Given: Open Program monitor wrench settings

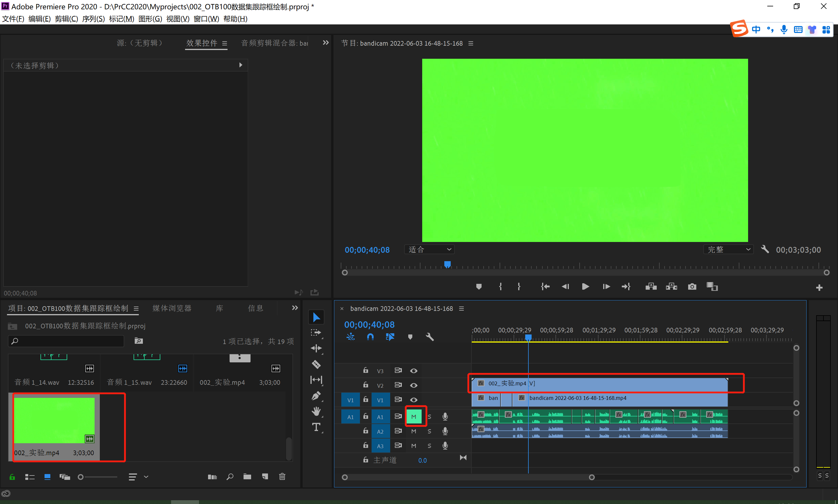Looking at the screenshot, I should click(765, 250).
